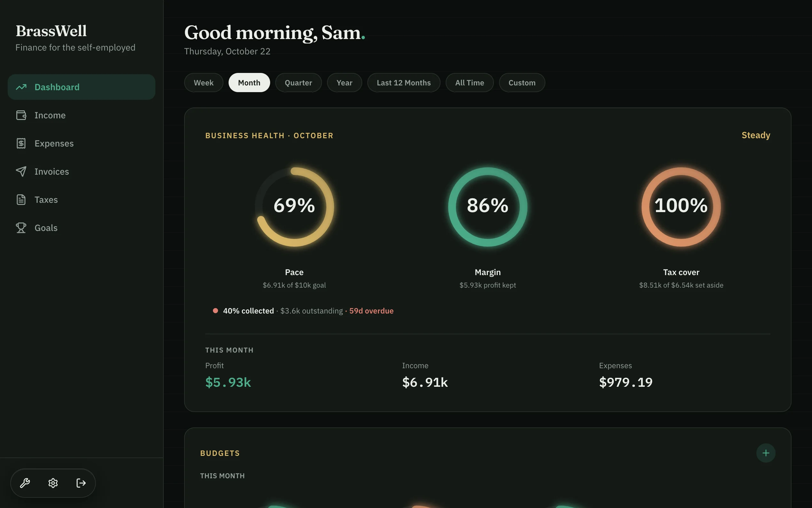Click the Income wallet icon

[21, 115]
